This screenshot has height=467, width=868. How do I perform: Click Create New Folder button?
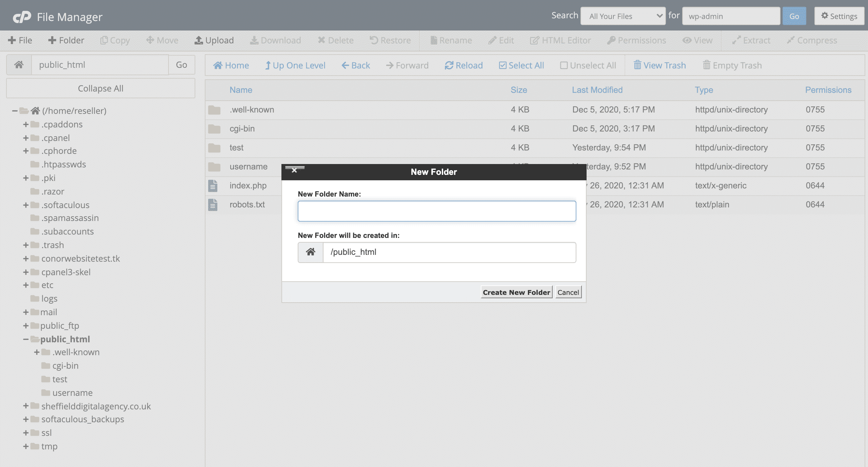tap(516, 292)
